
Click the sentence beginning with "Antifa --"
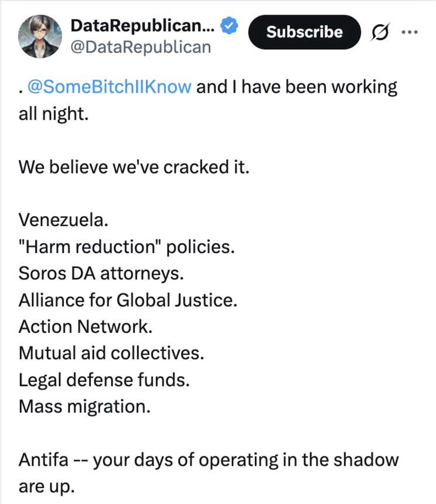click(x=208, y=459)
